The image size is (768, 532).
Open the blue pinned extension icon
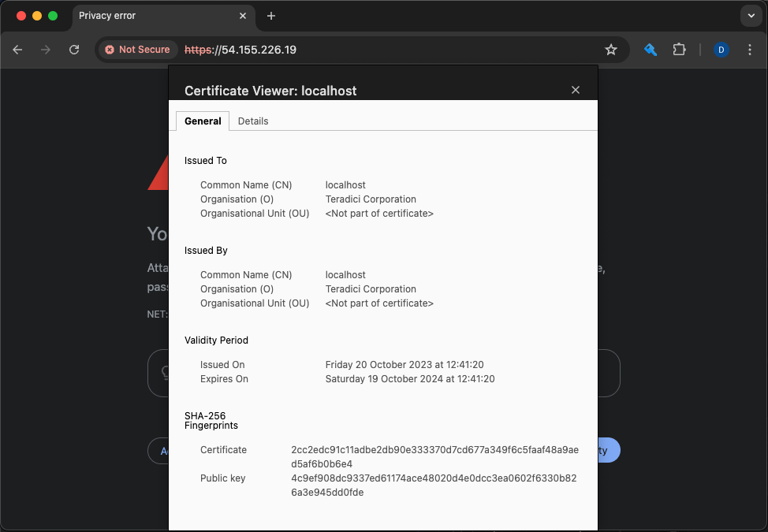[651, 50]
